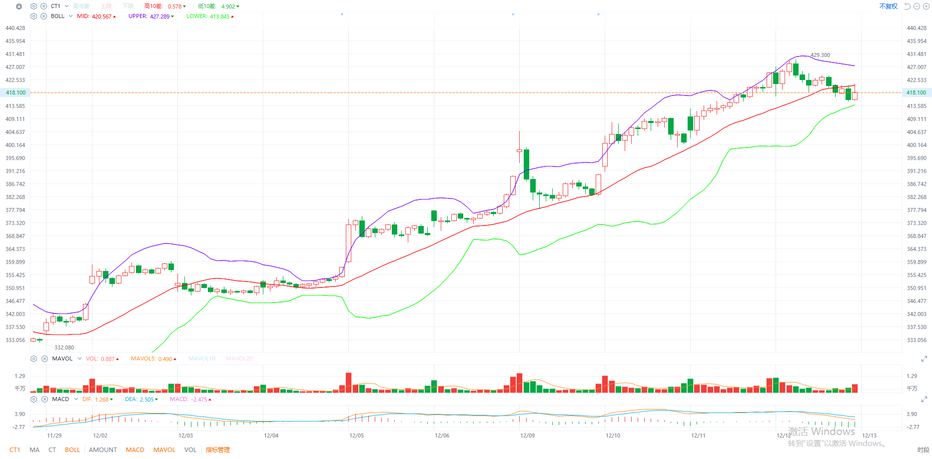The image size is (932, 459).
Task: Expand the MAVOL indicator dropdown
Action: pyautogui.click(x=80, y=359)
